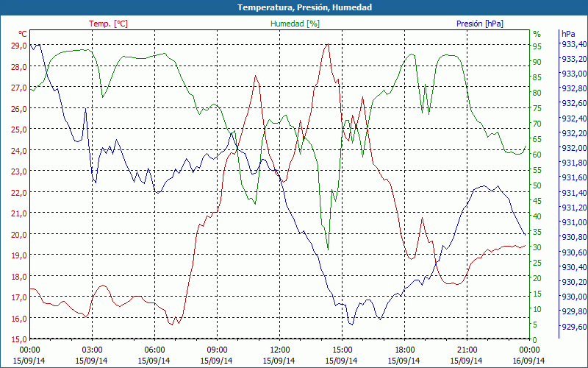Click the humidity axis value '70'
Viewport: 588px width, 368px height.
pyautogui.click(x=537, y=124)
